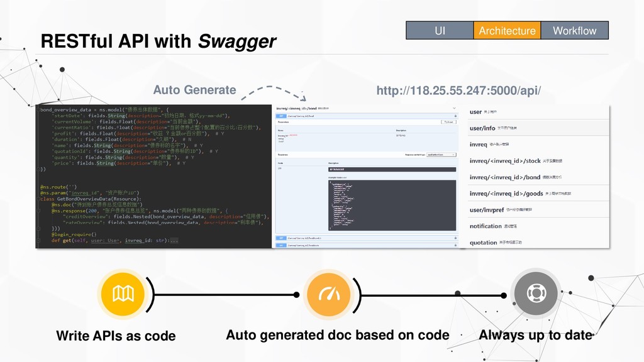Image resolution: width=644 pixels, height=362 pixels.
Task: Click the 'creditOverview' nested field line
Action: (x=166, y=217)
